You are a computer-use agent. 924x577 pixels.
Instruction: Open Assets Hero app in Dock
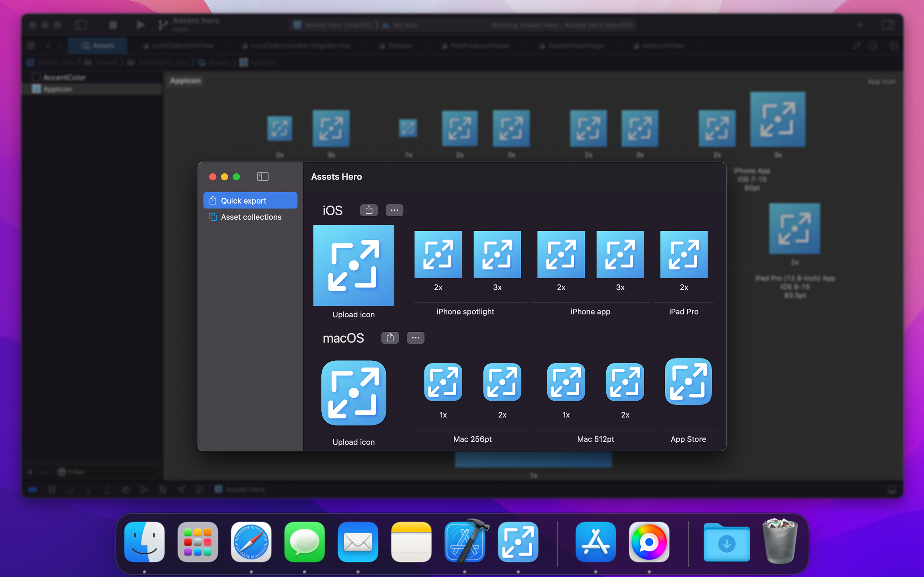pos(518,542)
